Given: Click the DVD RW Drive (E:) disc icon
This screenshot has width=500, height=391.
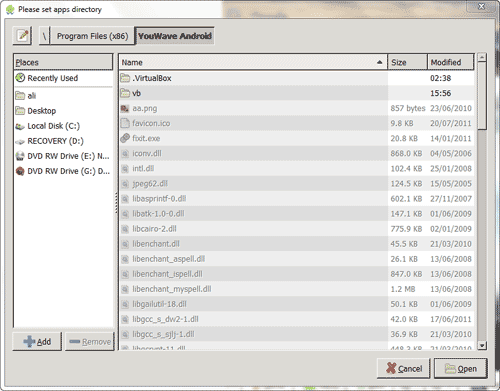Looking at the screenshot, I should pos(20,156).
